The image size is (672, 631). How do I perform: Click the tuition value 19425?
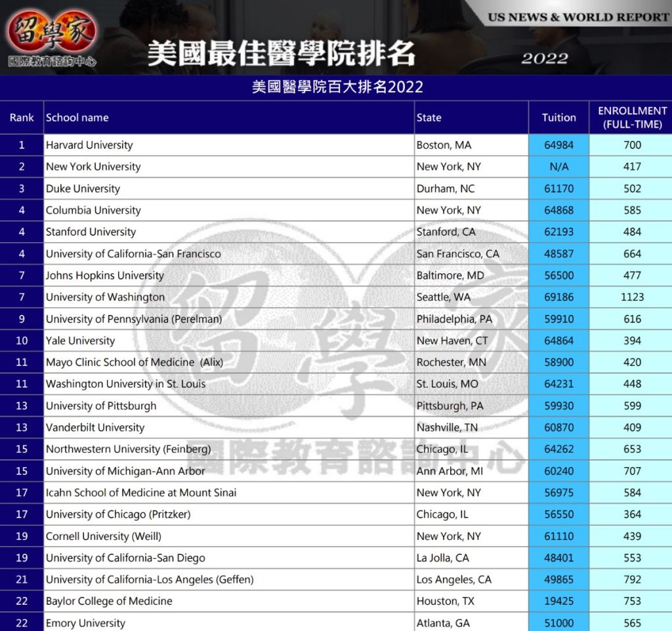(559, 601)
